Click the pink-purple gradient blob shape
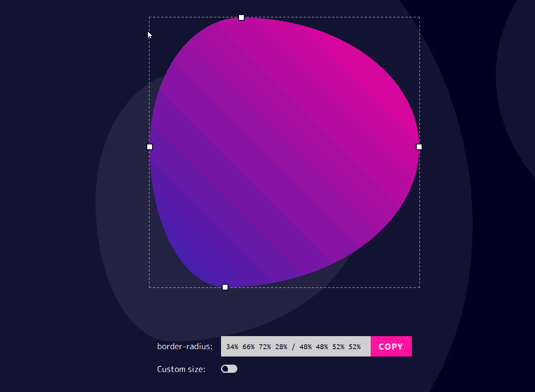 (x=284, y=152)
